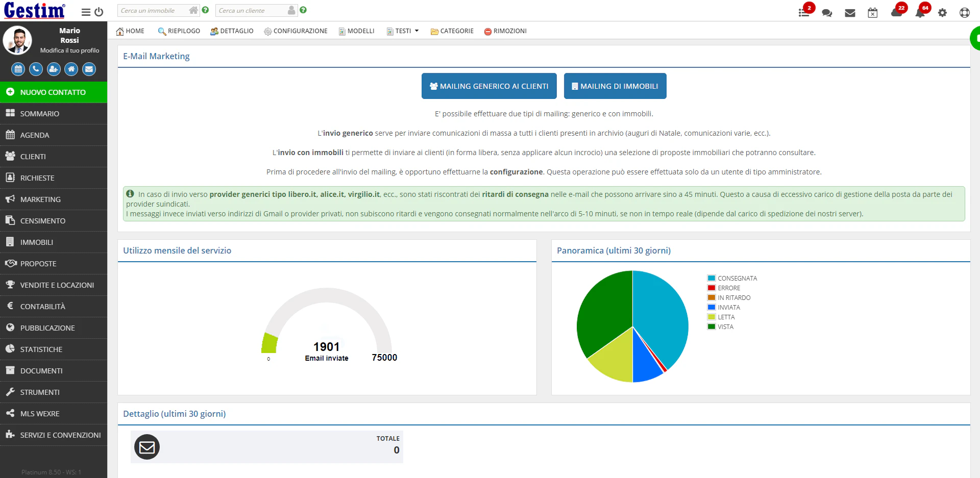This screenshot has width=980, height=478.
Task: Open the chat messages icon
Action: [827, 13]
